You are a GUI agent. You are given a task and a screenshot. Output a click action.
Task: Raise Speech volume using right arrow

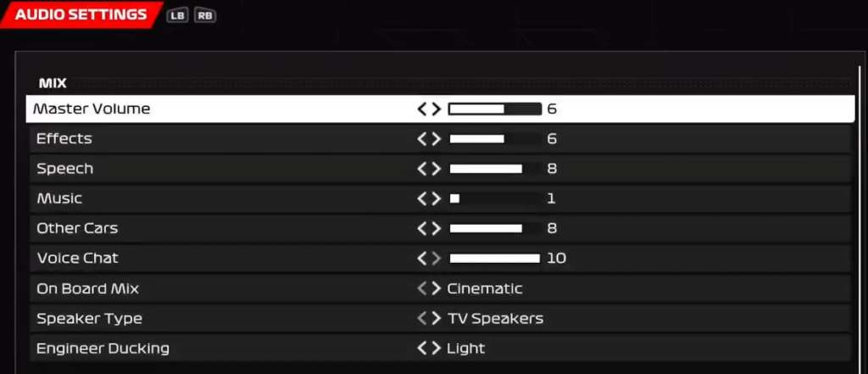[x=437, y=169]
